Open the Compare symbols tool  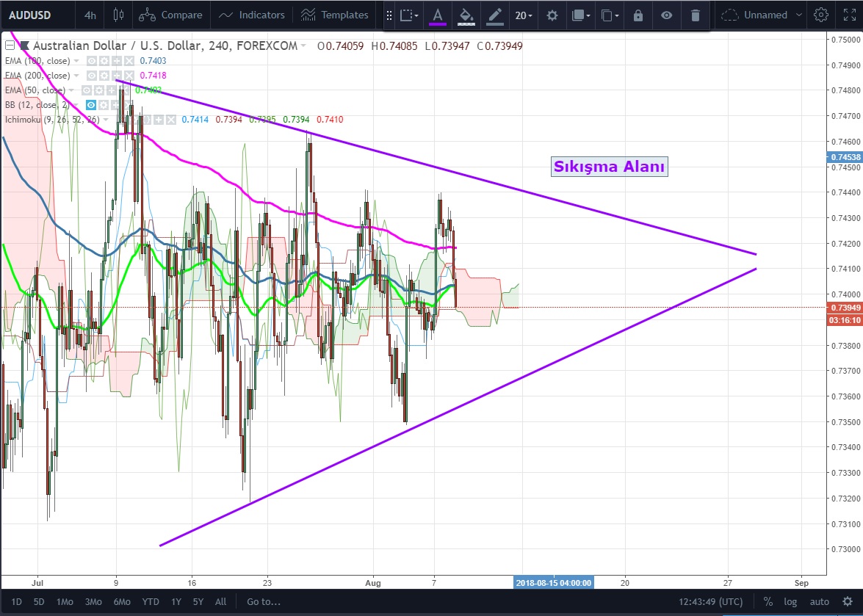coord(170,15)
